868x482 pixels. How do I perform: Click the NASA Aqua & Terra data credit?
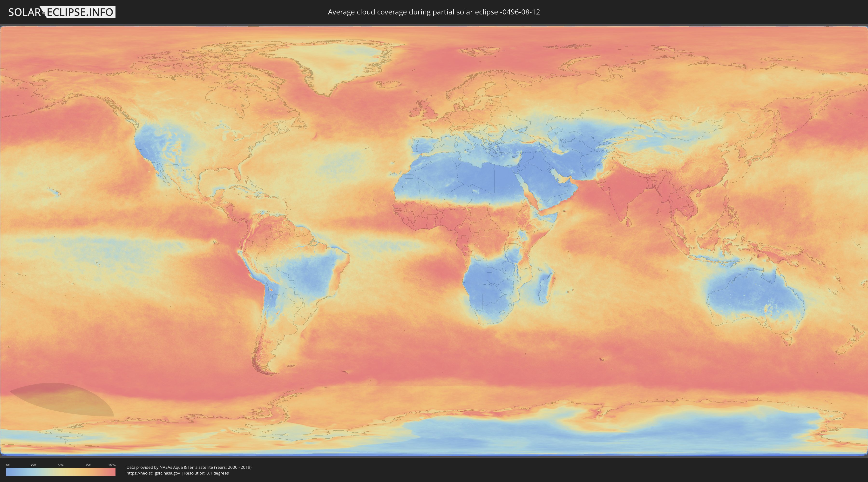[x=189, y=467]
